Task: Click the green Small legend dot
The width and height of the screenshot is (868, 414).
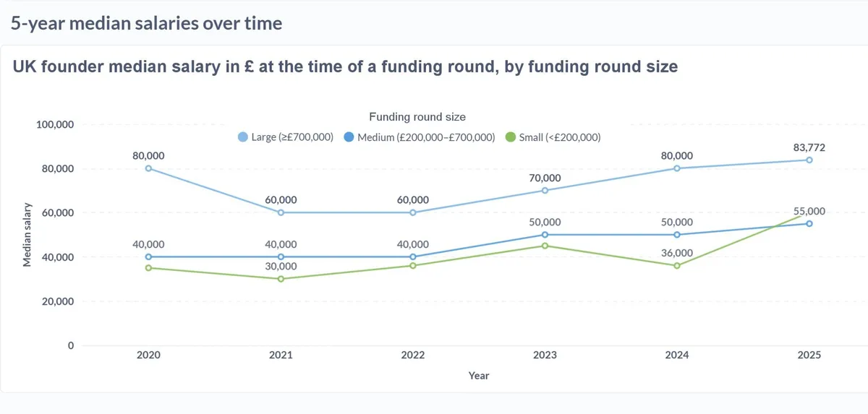Action: point(511,137)
